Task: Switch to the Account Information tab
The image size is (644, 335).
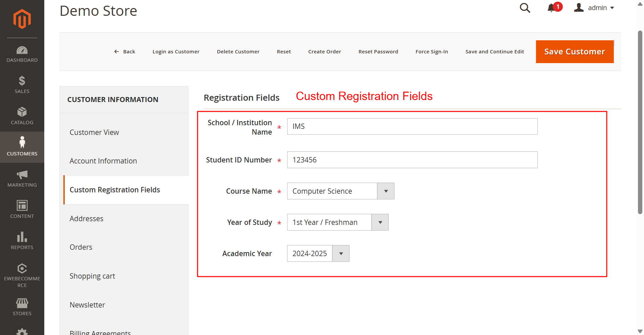Action: 103,161
